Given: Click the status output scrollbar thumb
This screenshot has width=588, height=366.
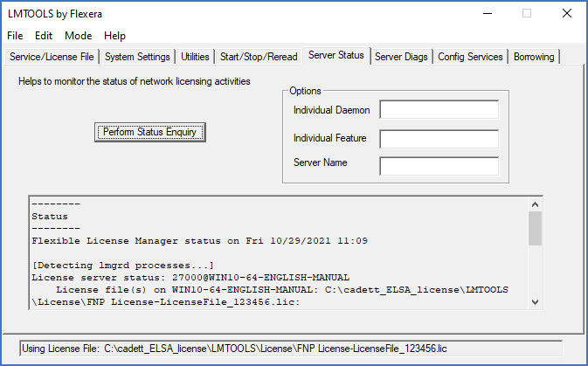Looking at the screenshot, I should [x=535, y=228].
